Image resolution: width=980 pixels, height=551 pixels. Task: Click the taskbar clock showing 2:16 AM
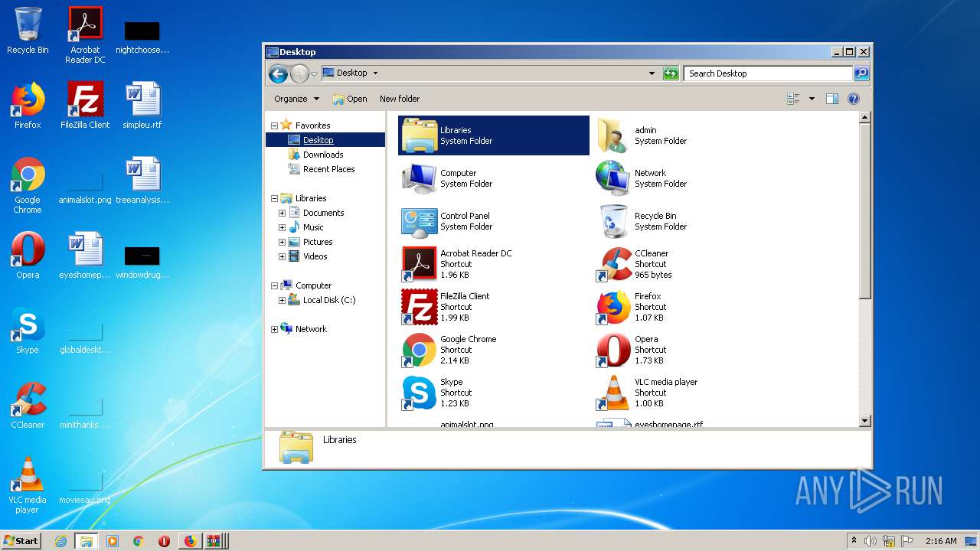tap(941, 541)
